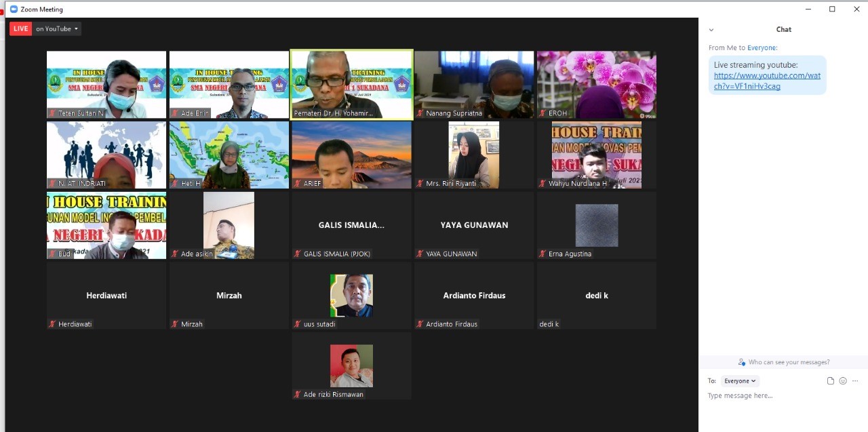Click the icon beside 'Who can see your messages?'
Screen dimensions: 868x432
(742, 362)
